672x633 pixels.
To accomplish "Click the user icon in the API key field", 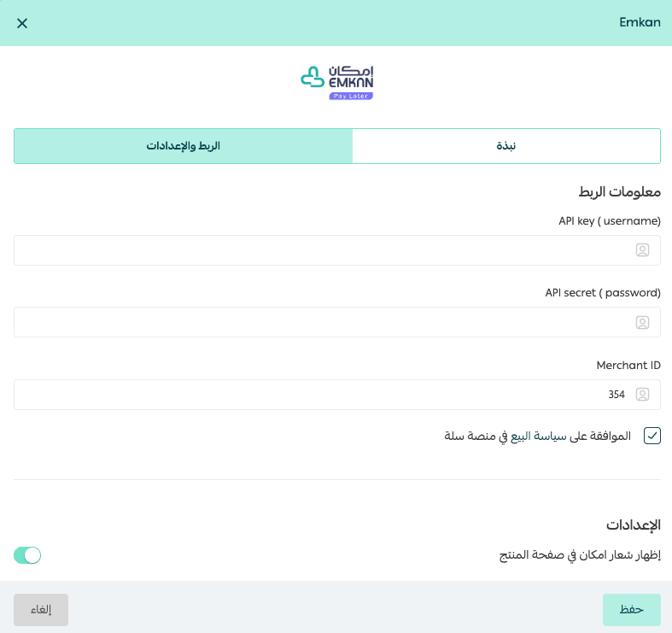I will click(642, 250).
